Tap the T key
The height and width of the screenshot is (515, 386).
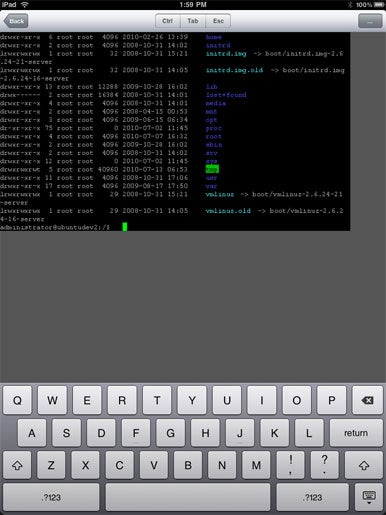157,400
